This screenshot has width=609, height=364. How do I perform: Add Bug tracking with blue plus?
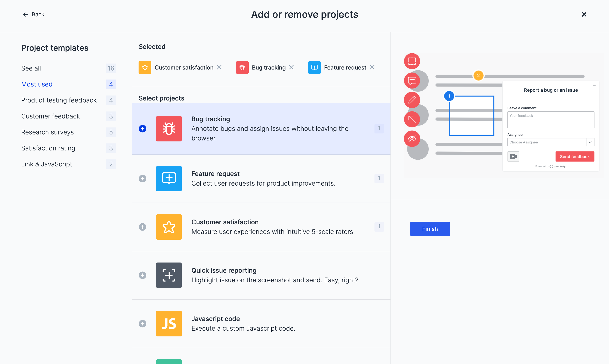[x=142, y=128]
